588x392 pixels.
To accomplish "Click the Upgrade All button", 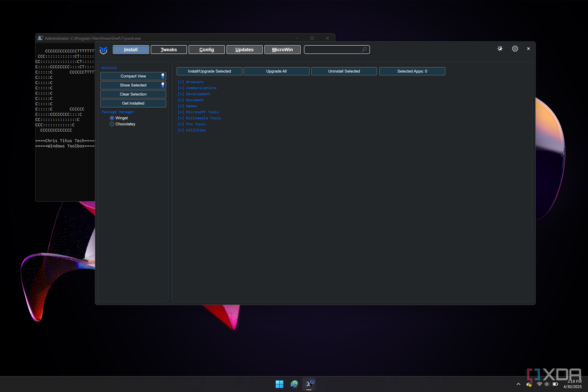I will tap(276, 71).
